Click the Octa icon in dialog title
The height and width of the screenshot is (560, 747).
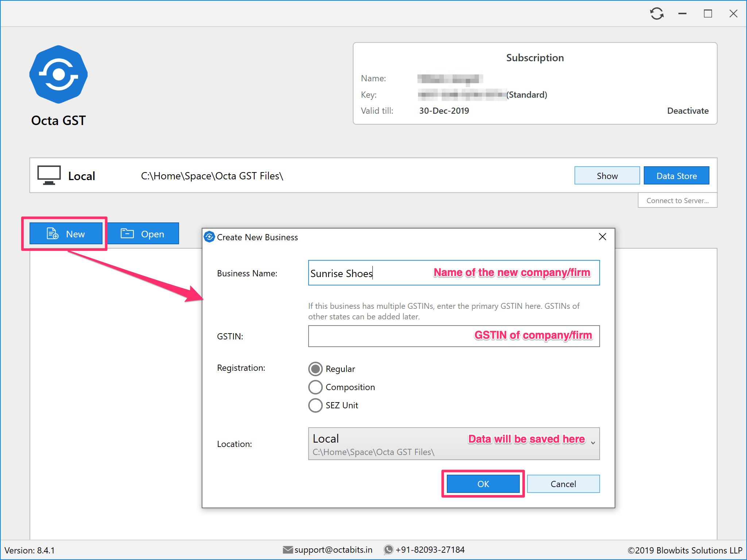coord(209,237)
